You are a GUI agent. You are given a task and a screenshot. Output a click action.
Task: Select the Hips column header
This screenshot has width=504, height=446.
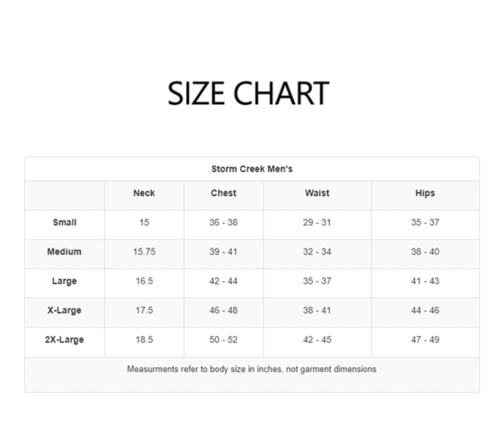pos(425,193)
